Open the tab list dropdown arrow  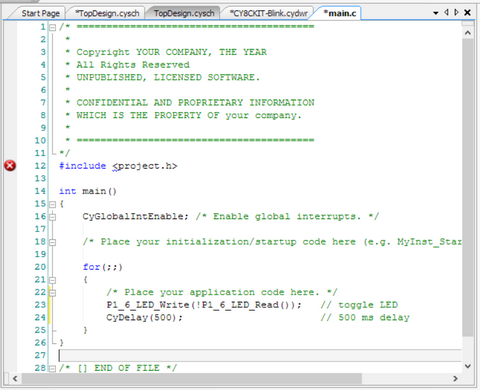[436, 13]
